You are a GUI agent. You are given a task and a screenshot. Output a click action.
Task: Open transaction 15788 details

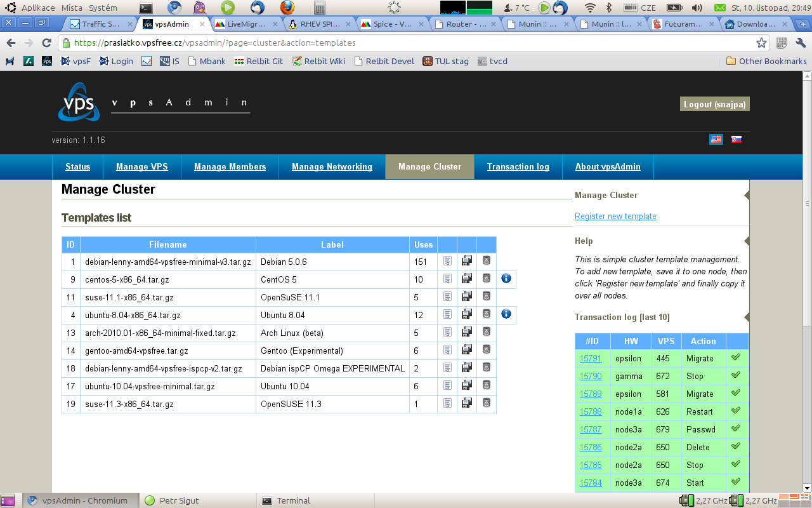[x=591, y=412]
